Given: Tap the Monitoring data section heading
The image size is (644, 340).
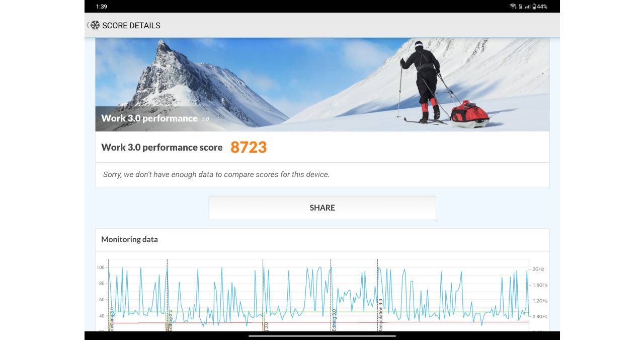Looking at the screenshot, I should pos(129,239).
